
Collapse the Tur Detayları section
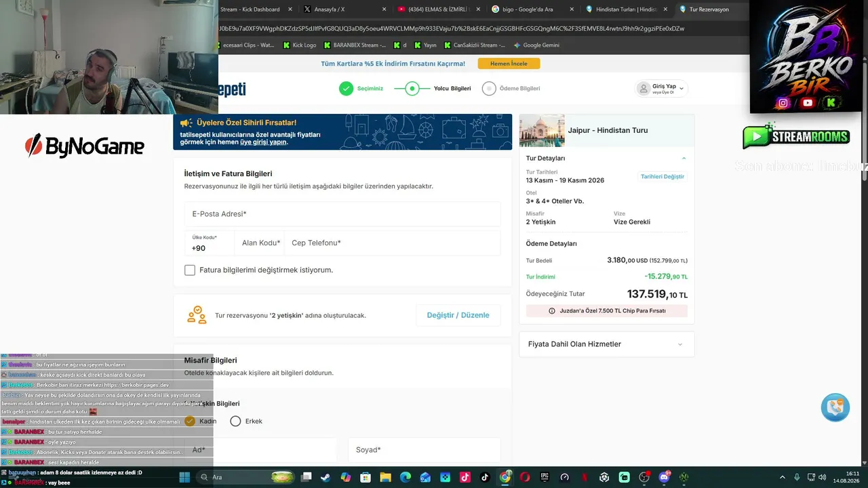coord(684,158)
